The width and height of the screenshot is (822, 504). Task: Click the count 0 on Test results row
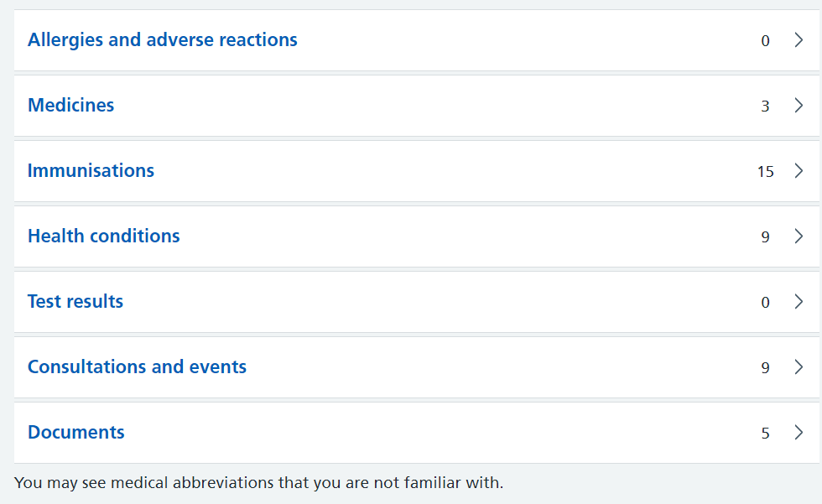pos(765,303)
